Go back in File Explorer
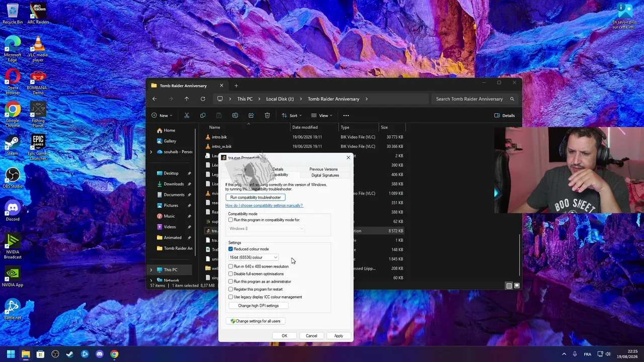 [x=155, y=99]
